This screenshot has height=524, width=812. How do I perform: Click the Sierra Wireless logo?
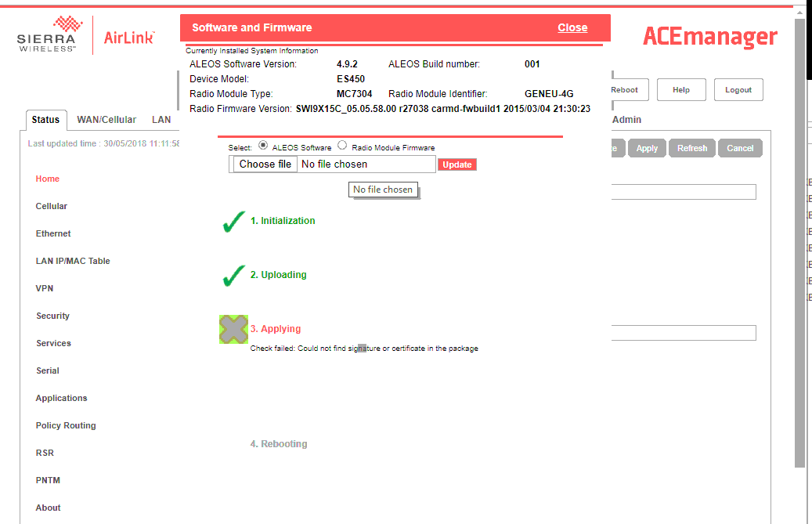(x=49, y=34)
